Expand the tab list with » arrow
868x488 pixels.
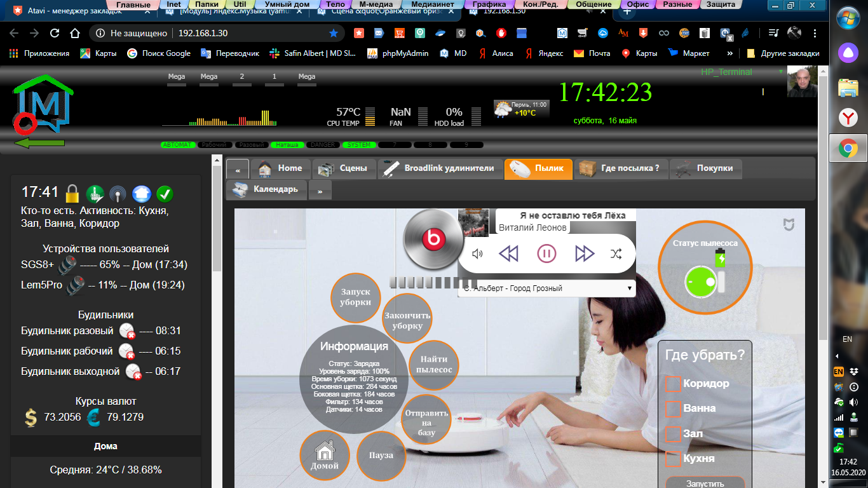point(320,190)
